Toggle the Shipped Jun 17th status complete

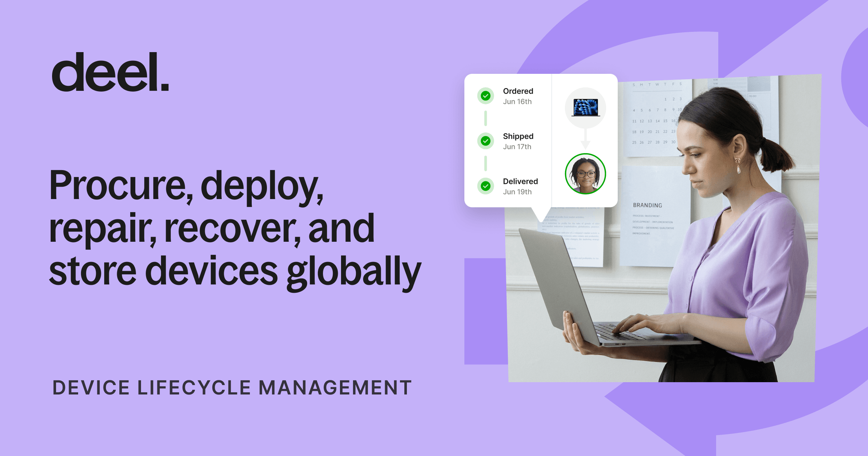pos(486,142)
